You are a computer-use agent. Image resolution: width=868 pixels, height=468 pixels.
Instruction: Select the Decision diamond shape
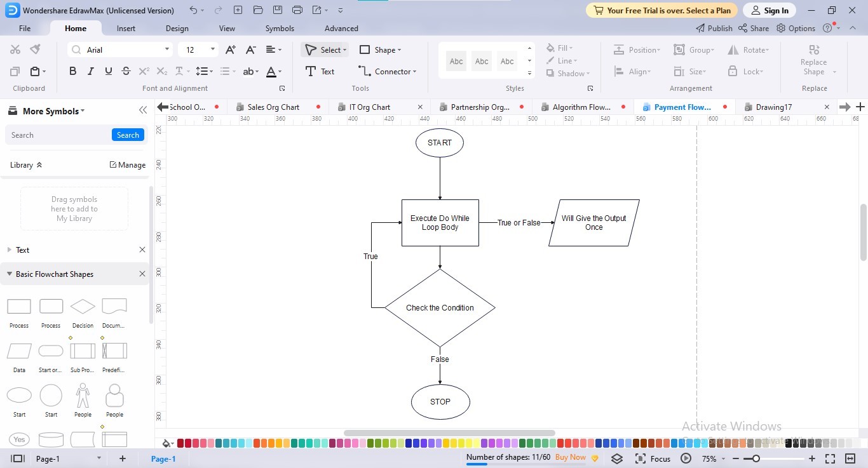pyautogui.click(x=83, y=307)
